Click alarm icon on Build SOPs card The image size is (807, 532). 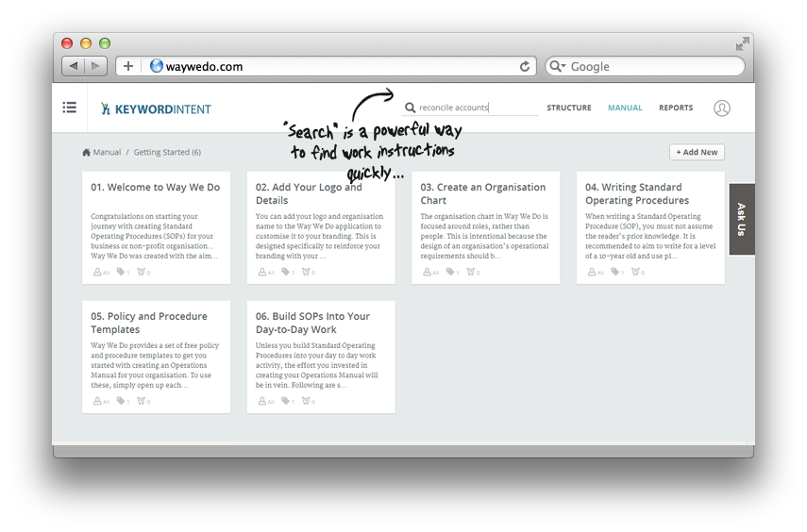click(306, 401)
